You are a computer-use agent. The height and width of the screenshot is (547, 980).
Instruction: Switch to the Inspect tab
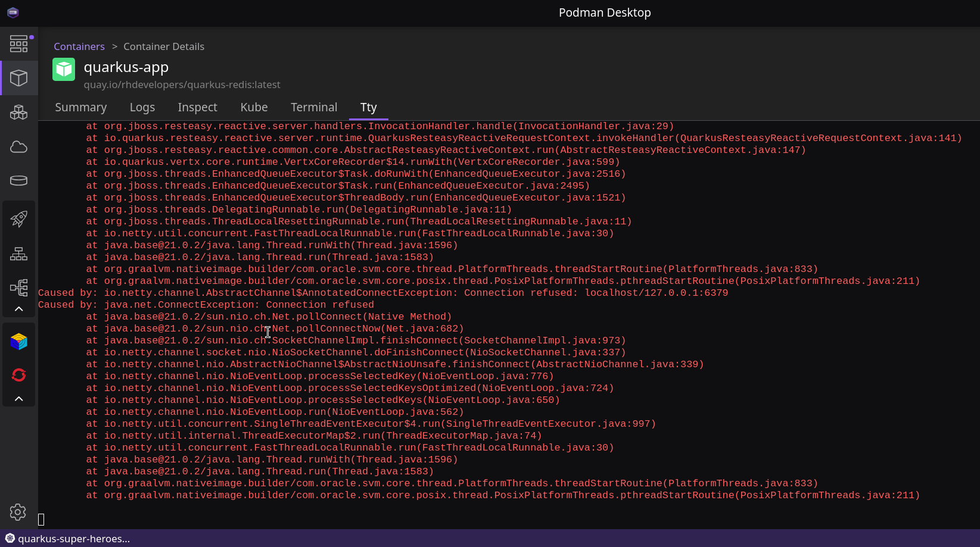(x=197, y=107)
